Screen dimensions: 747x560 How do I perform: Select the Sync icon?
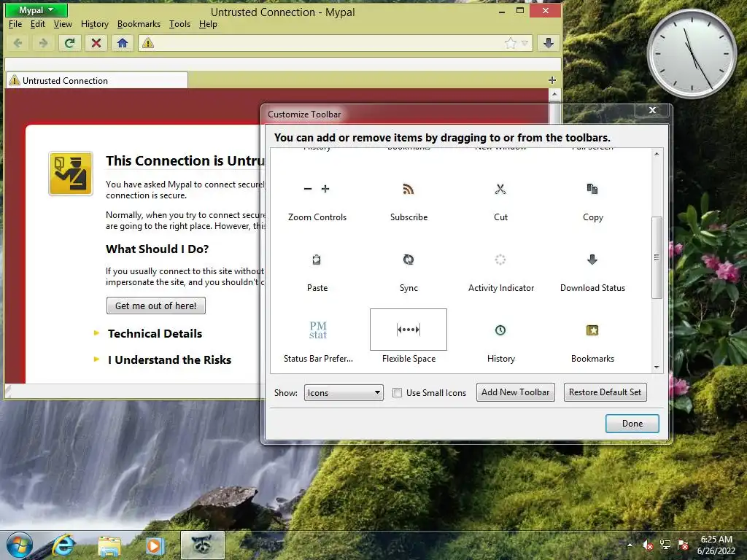[x=409, y=260]
